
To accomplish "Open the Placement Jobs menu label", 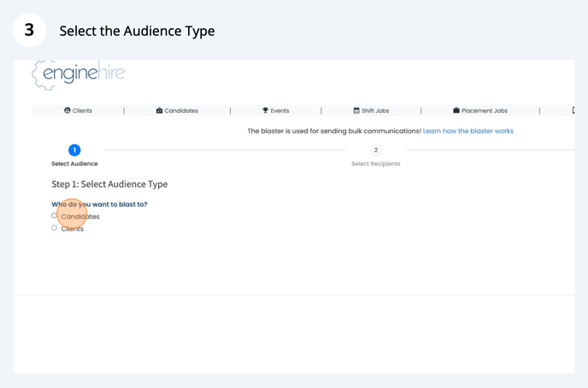I will coord(484,110).
